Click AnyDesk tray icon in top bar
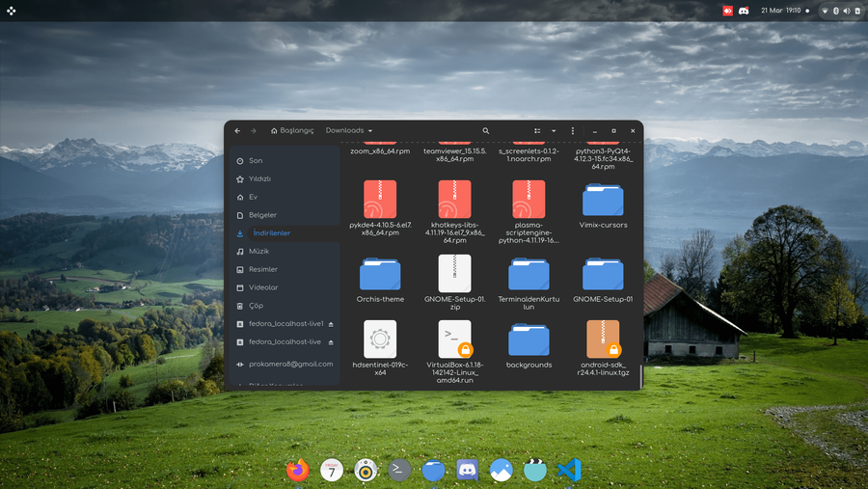Image resolution: width=868 pixels, height=489 pixels. click(727, 11)
